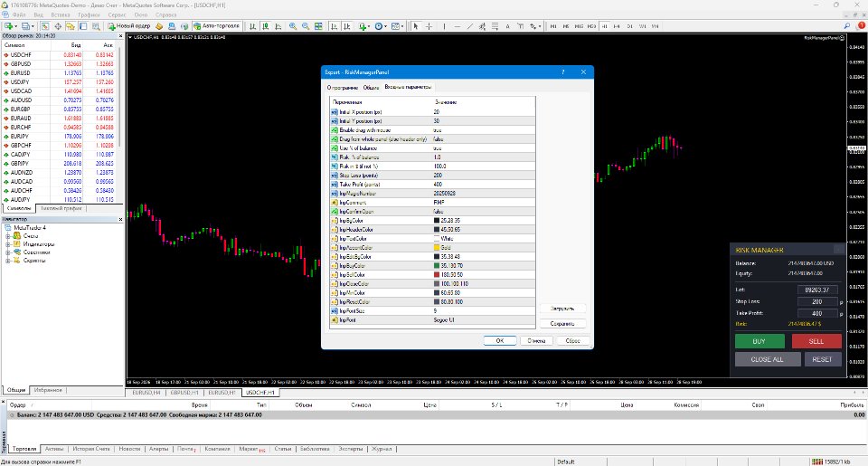
Task: Open the New Order toolbar button
Action: point(129,26)
